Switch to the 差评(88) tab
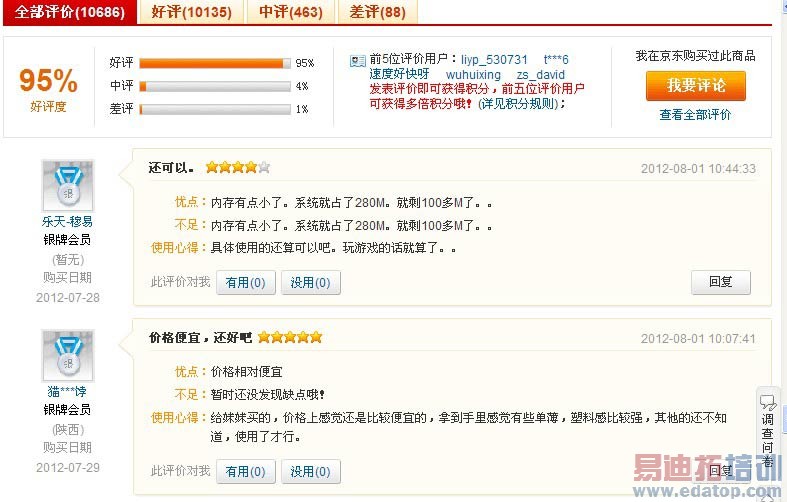787x502 pixels. click(377, 12)
